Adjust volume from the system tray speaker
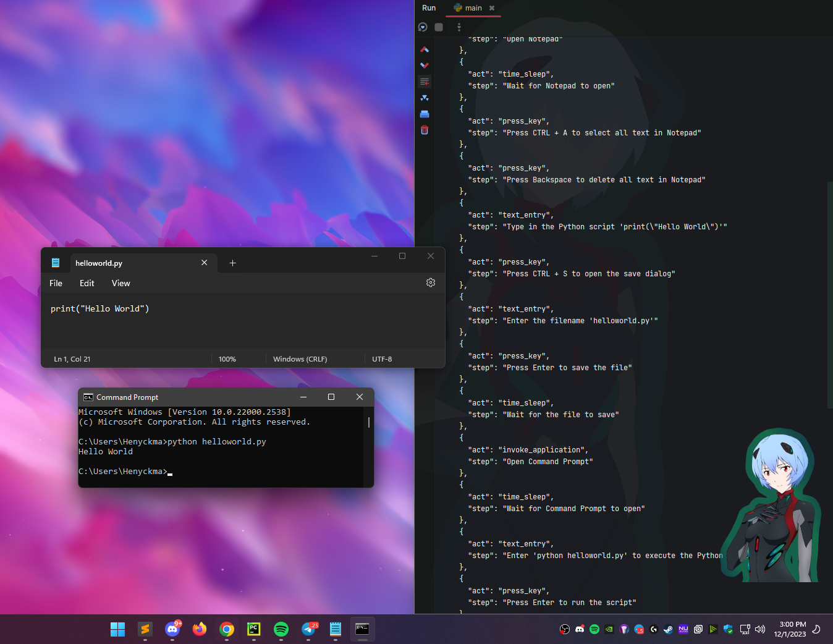This screenshot has width=833, height=644. click(x=760, y=629)
